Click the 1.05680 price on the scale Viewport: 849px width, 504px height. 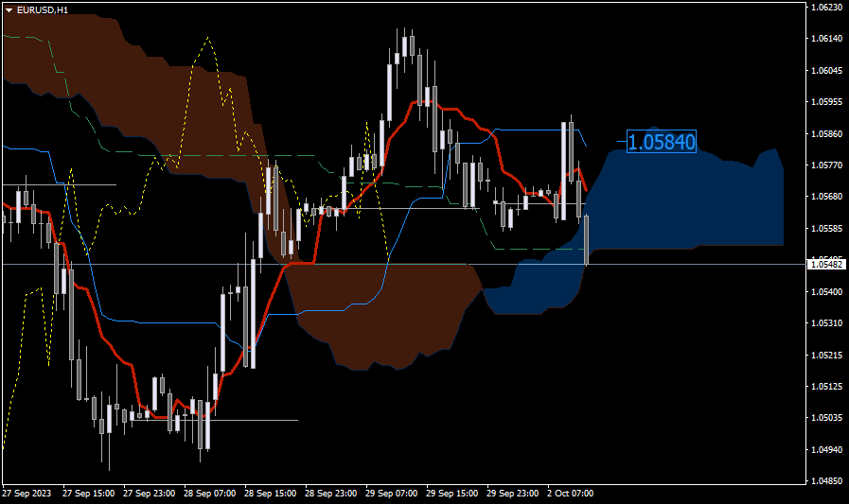[826, 197]
